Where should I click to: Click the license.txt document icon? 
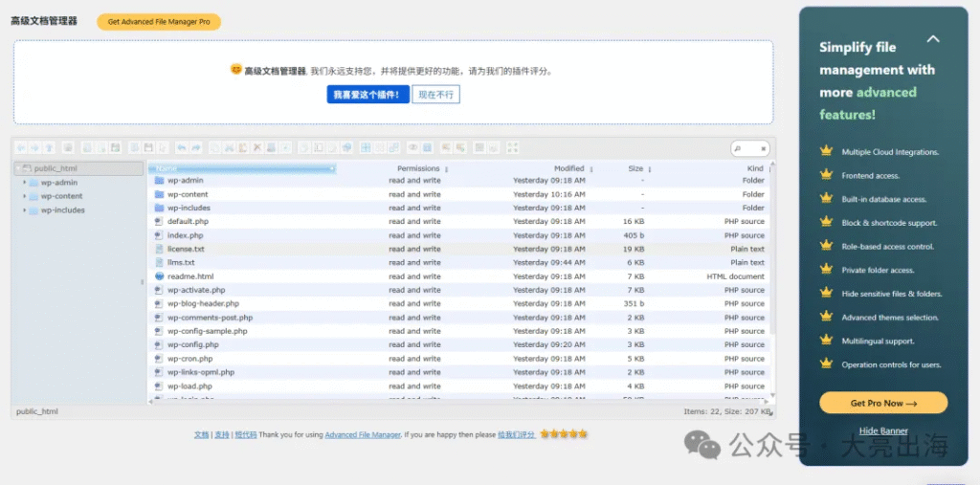(x=159, y=249)
